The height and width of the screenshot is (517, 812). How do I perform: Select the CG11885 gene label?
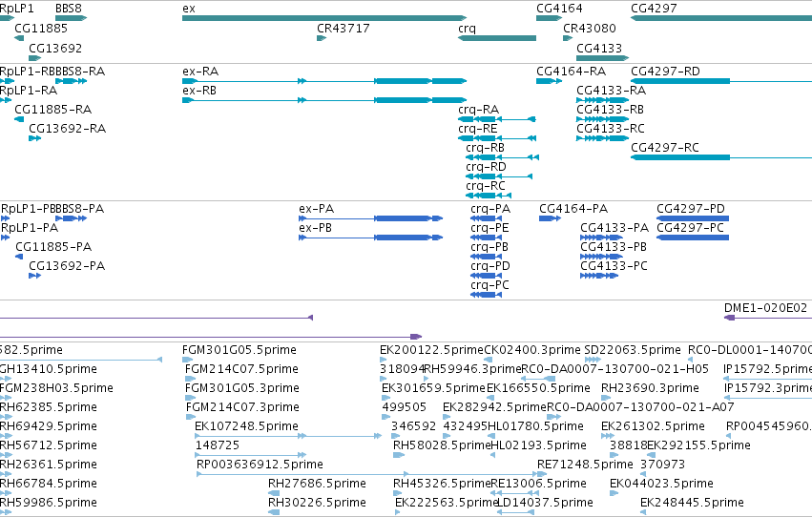coord(41,29)
